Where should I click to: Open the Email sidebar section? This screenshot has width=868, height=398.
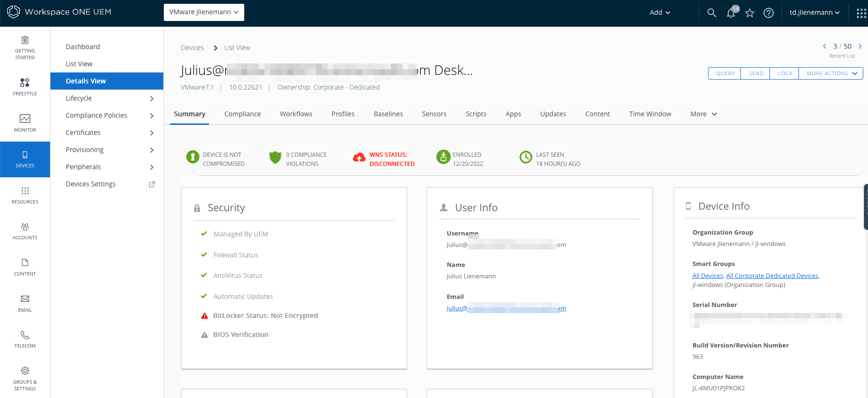click(x=25, y=304)
